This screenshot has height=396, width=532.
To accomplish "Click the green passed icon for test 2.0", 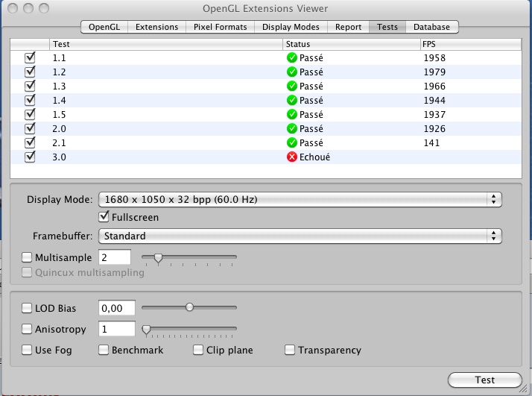I will tap(292, 129).
